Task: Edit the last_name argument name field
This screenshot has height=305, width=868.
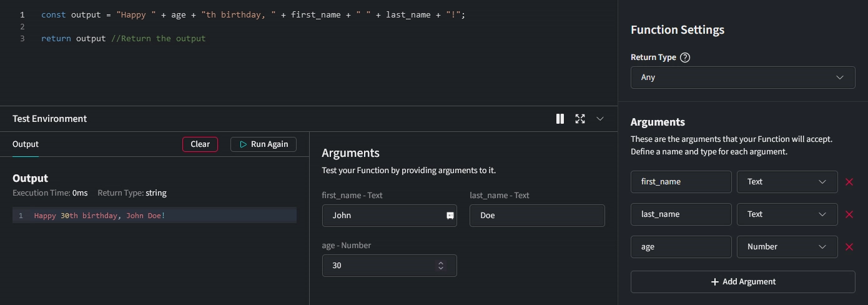Action: [x=681, y=214]
